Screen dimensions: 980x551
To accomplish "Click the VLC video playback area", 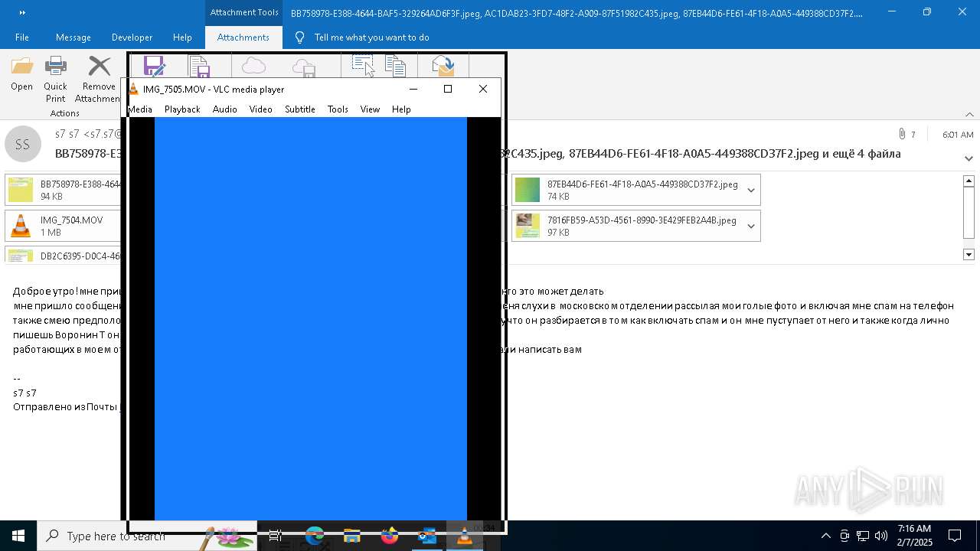I will click(311, 318).
